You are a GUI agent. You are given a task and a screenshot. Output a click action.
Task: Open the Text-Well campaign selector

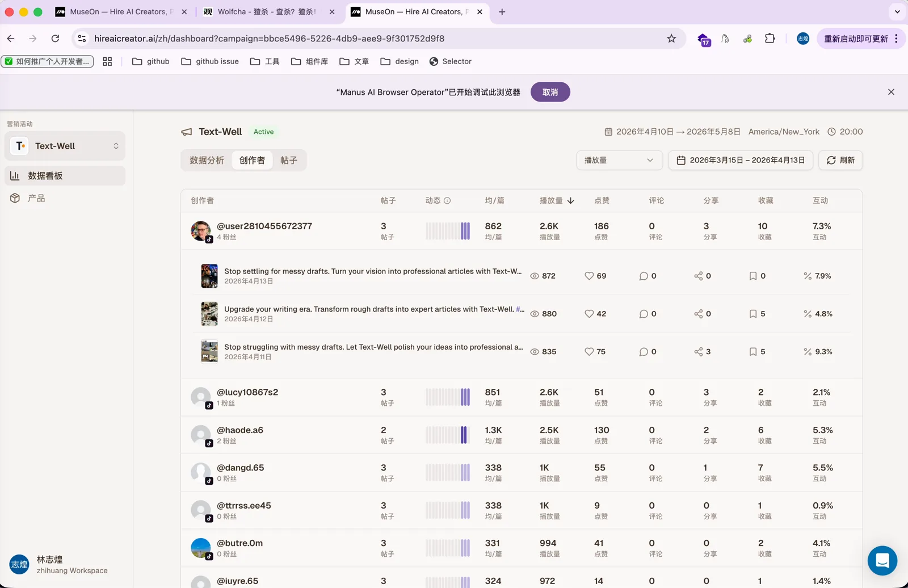[65, 146]
